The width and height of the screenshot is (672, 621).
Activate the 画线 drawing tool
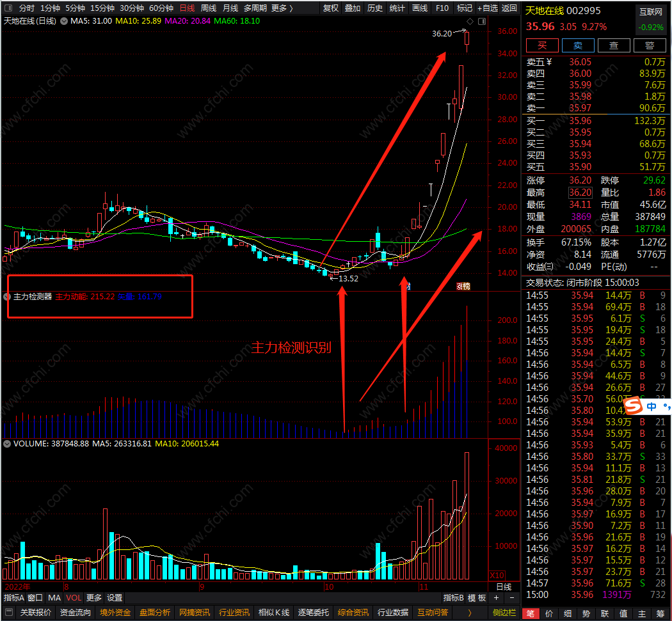point(420,8)
